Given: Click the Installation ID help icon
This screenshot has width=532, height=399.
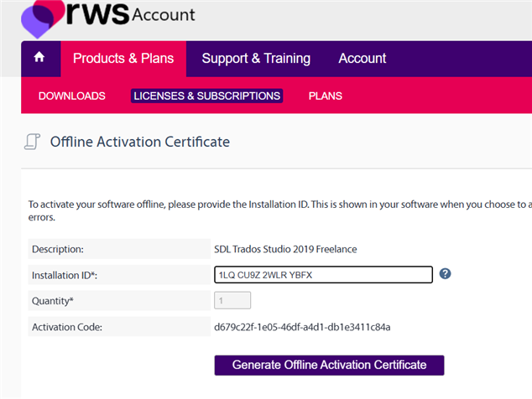Looking at the screenshot, I should (445, 273).
